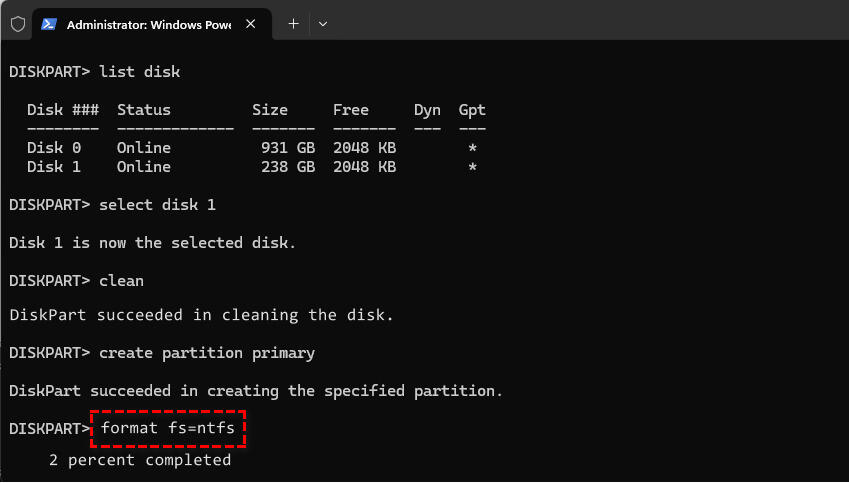The image size is (849, 483).
Task: Click the "create partition primary" command
Action: click(x=207, y=353)
